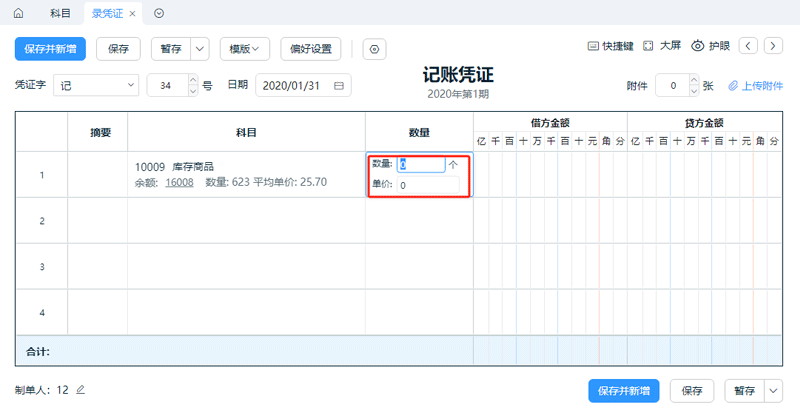Image resolution: width=800 pixels, height=413 pixels.
Task: Toggle 护眼 eye-protection mode
Action: [711, 46]
